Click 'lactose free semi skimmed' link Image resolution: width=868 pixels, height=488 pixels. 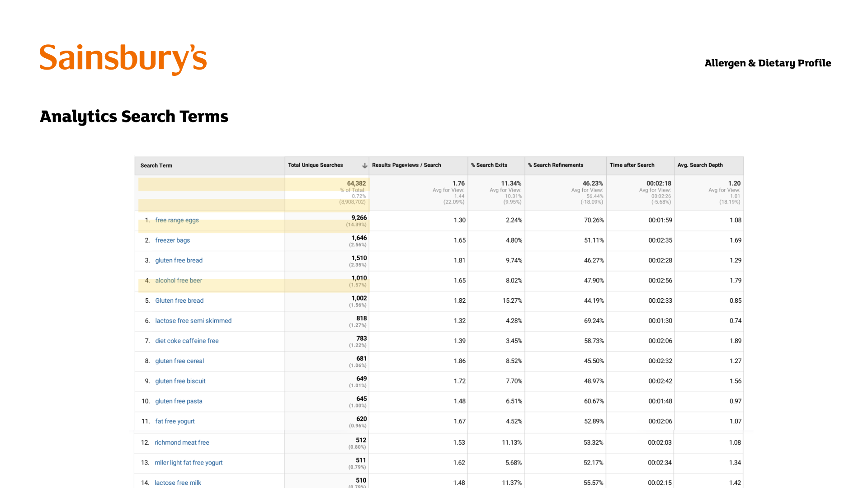pyautogui.click(x=193, y=321)
